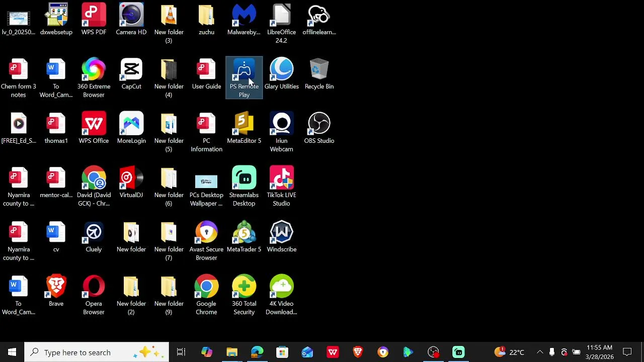644x362 pixels.
Task: Open Task View from the taskbar
Action: point(181,352)
